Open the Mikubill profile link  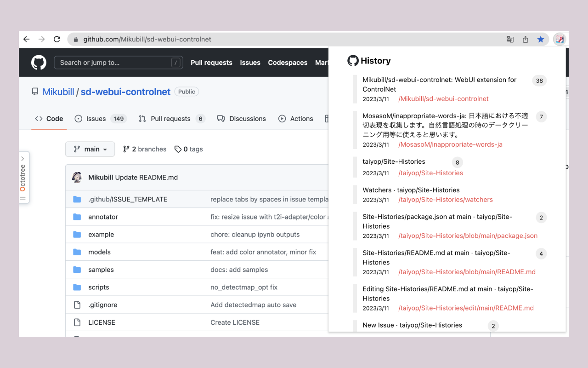[58, 92]
